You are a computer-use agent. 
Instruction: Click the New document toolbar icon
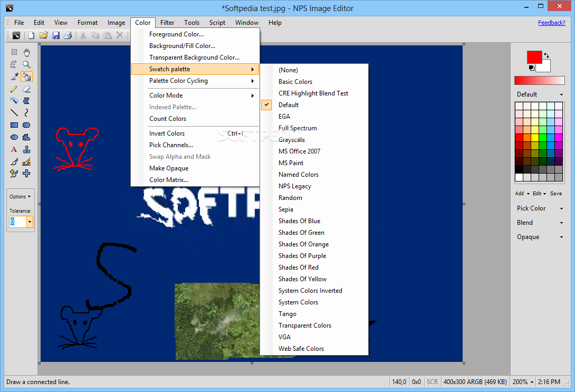tap(32, 35)
